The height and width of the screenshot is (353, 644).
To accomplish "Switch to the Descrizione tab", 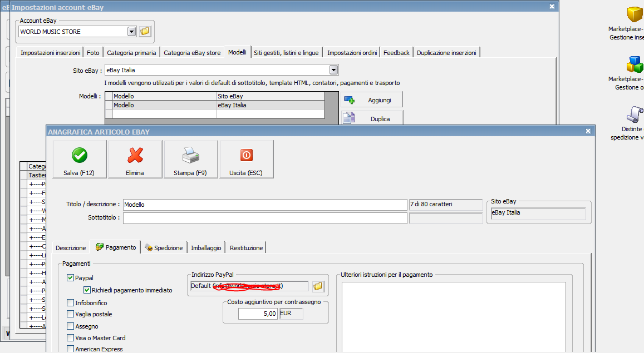I will (71, 248).
